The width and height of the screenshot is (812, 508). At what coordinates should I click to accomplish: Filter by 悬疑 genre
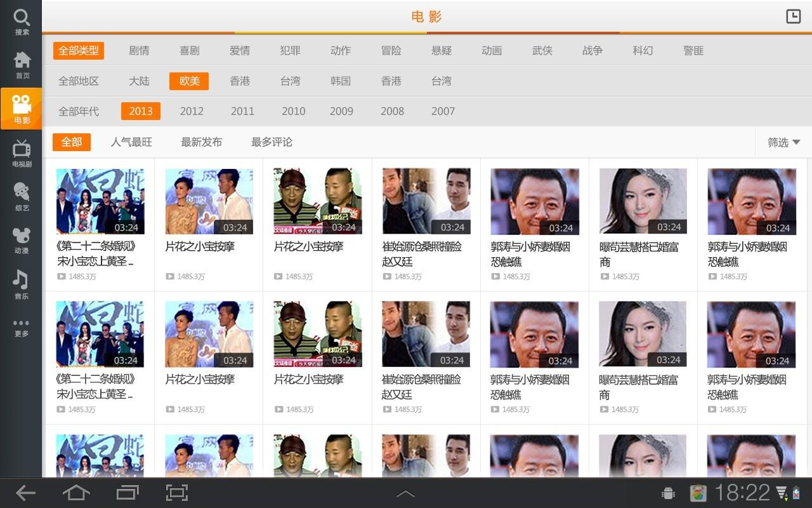point(442,50)
